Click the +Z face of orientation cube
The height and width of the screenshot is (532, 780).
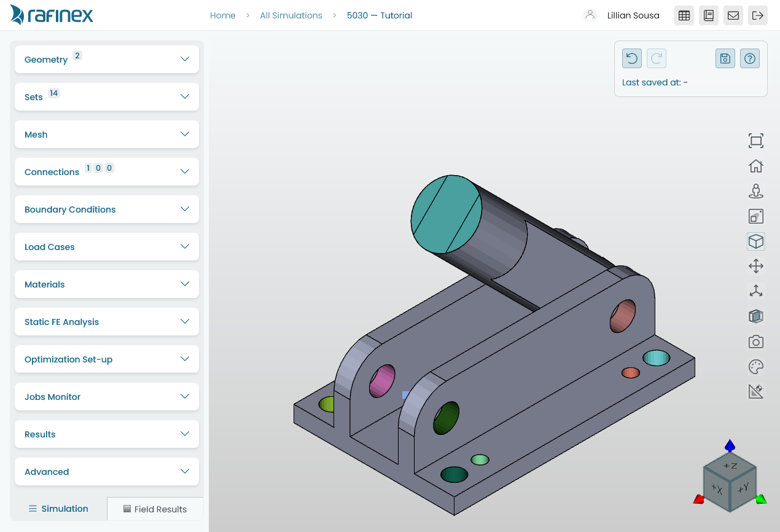[x=730, y=466]
